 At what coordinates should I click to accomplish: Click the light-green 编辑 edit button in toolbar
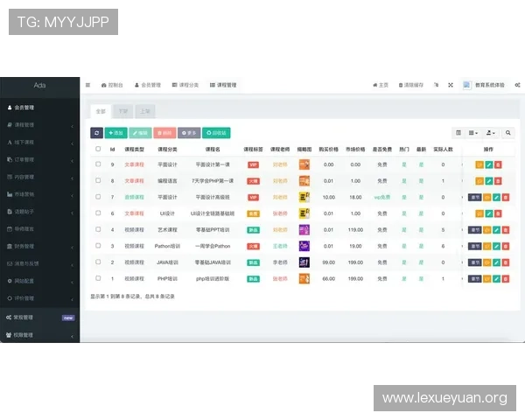140,133
